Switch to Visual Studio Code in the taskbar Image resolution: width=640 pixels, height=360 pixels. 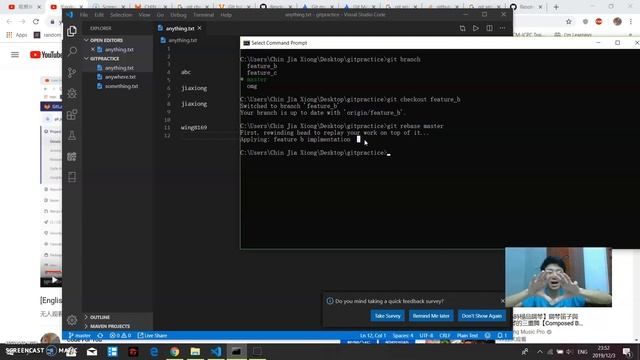[216, 351]
